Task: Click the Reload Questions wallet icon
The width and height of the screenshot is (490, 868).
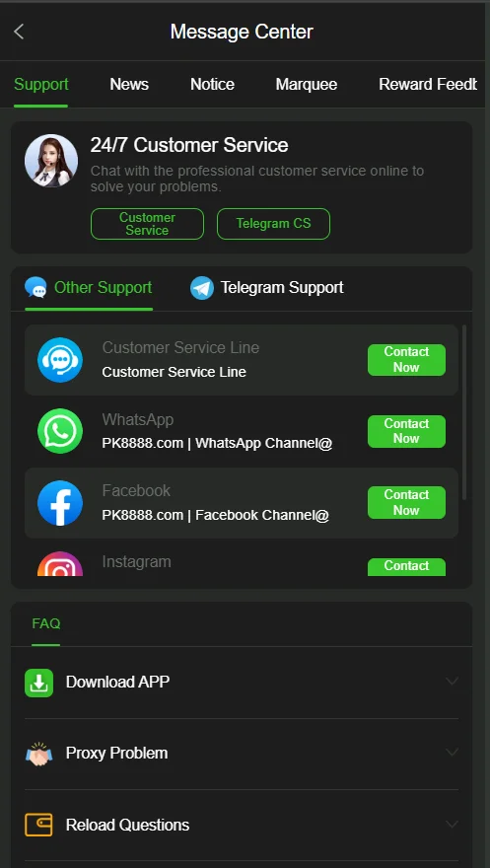Action: coord(38,825)
